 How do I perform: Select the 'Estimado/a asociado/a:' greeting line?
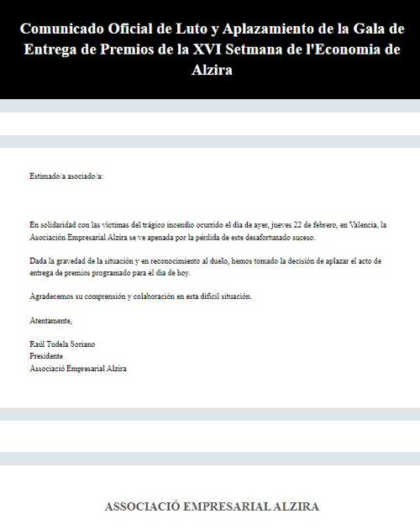66,176
